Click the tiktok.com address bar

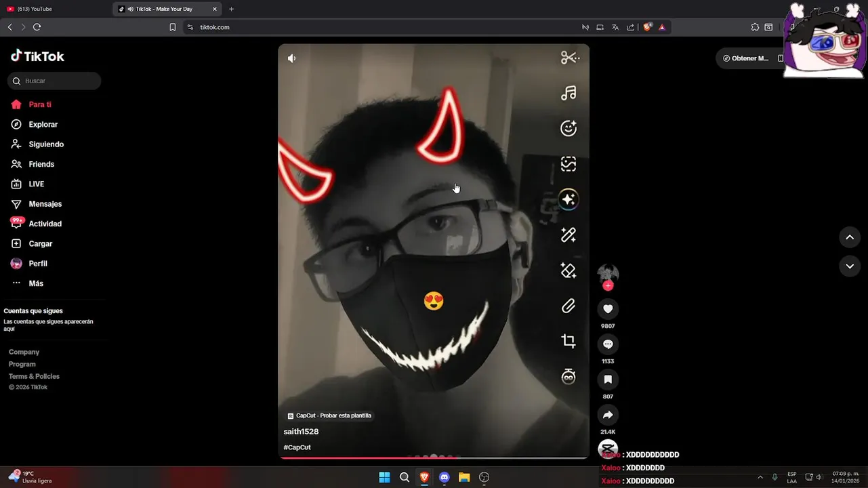(379, 27)
